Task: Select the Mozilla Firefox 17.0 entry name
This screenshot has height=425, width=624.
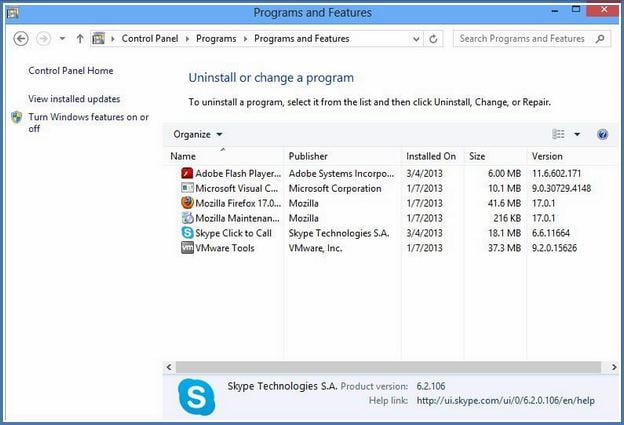Action: click(x=238, y=203)
